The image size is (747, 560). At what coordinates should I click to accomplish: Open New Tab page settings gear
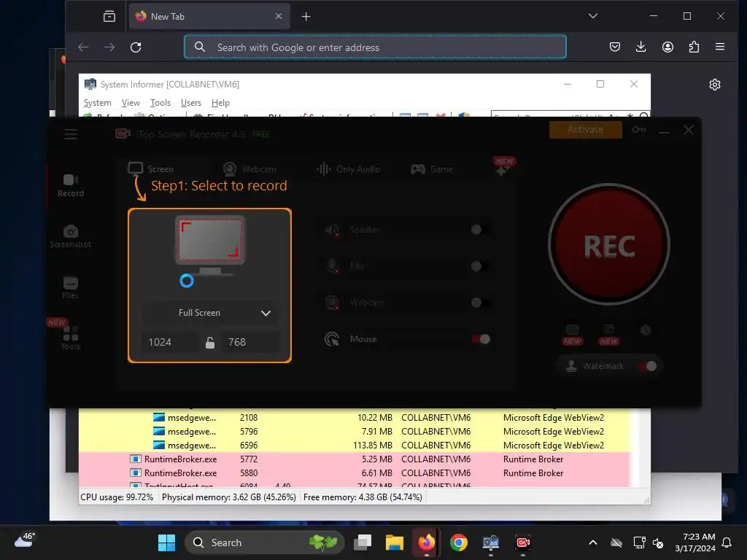coord(715,85)
